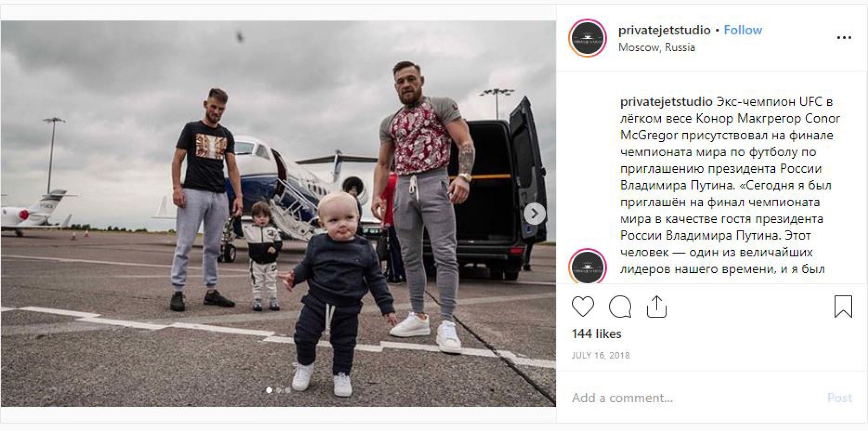Select the third carousel indicator dot

(288, 390)
